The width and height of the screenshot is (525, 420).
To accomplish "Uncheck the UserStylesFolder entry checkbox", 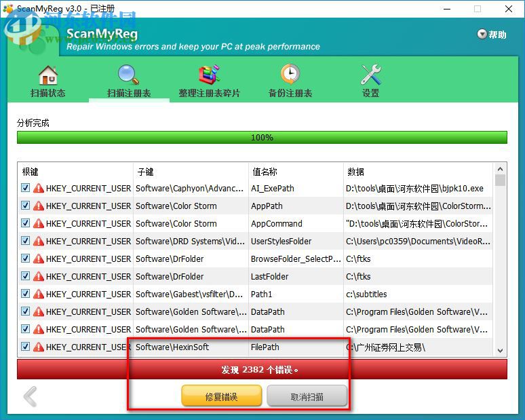I will 26,240.
